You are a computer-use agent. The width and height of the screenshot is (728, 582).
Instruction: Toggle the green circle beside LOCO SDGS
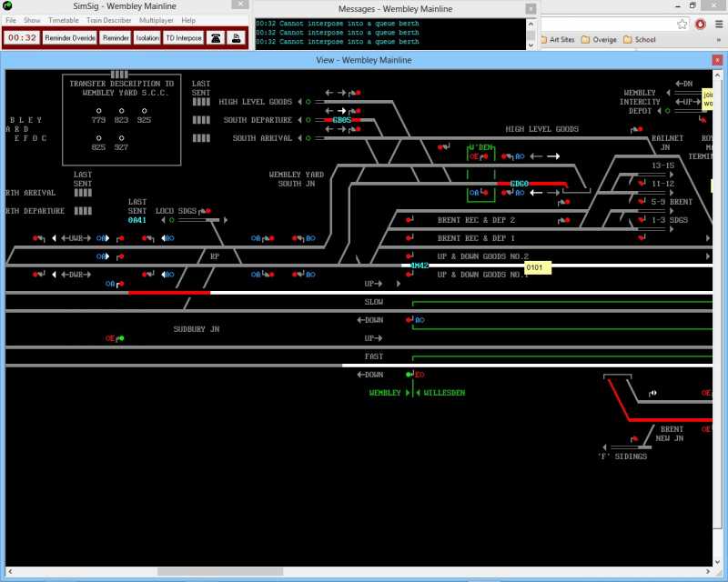pyautogui.click(x=171, y=220)
